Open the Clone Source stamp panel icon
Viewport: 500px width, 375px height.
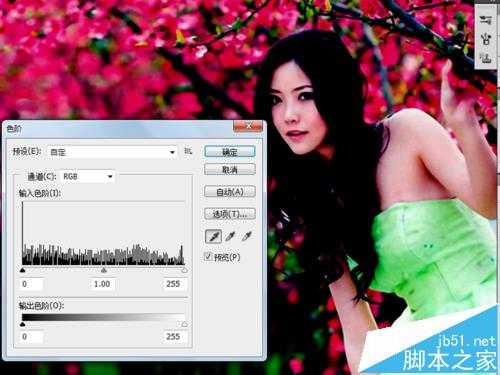pos(486,58)
